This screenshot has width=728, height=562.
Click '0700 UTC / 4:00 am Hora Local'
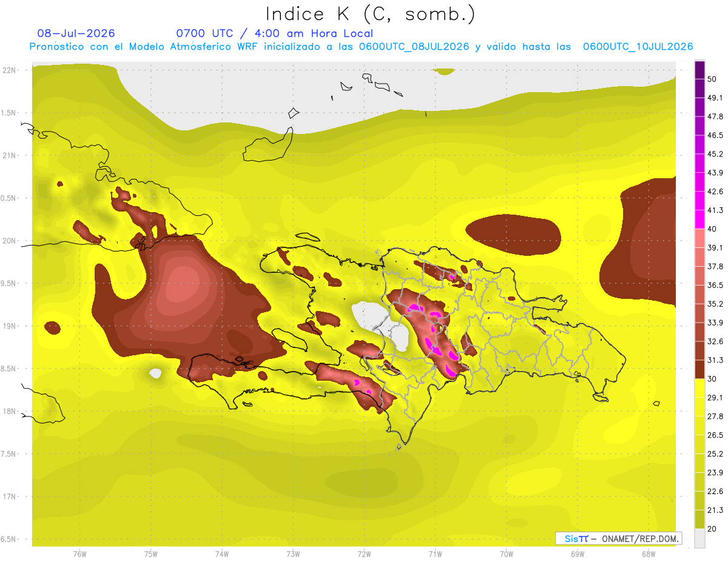coord(274,33)
